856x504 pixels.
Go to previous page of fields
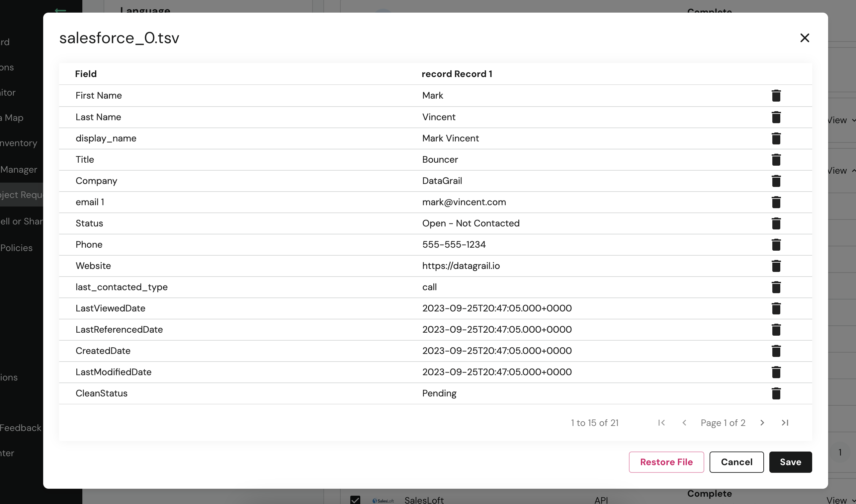(684, 423)
